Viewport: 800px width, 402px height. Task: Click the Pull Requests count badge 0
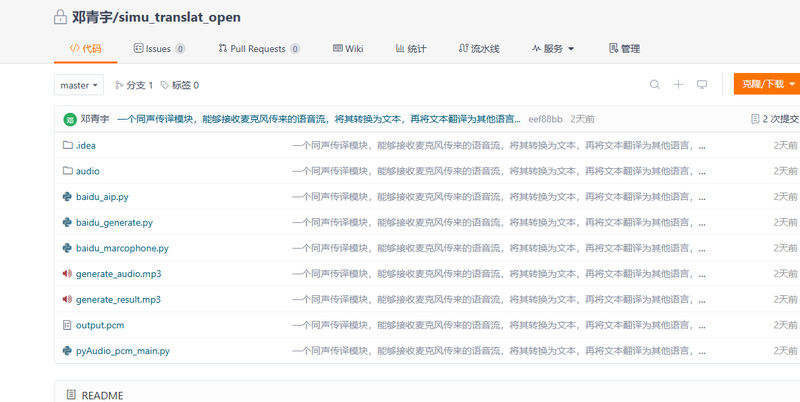pos(295,49)
